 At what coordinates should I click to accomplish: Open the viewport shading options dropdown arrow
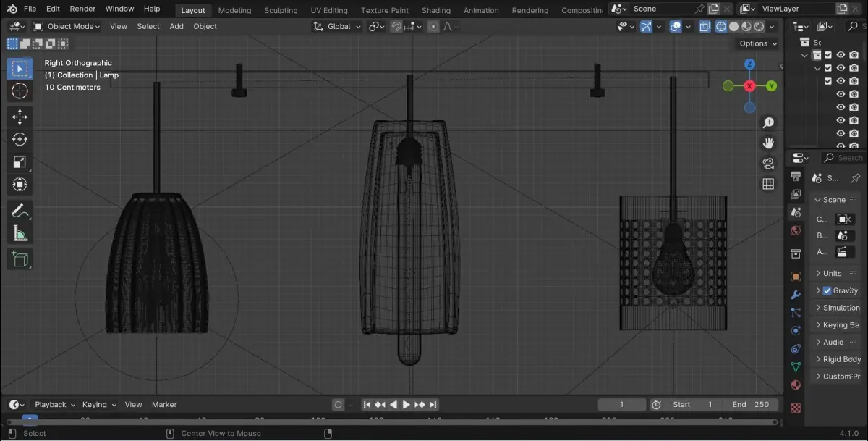point(771,27)
